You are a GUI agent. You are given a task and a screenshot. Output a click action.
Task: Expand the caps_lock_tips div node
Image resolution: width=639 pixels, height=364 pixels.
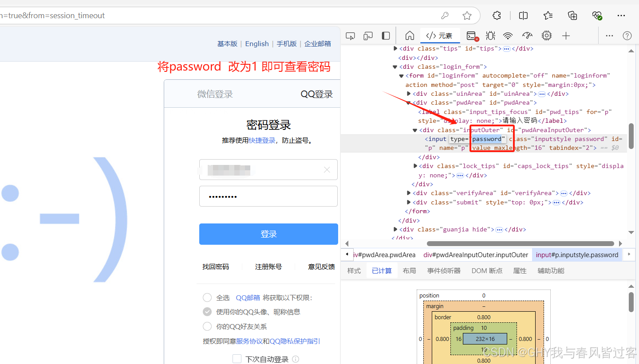(x=416, y=166)
